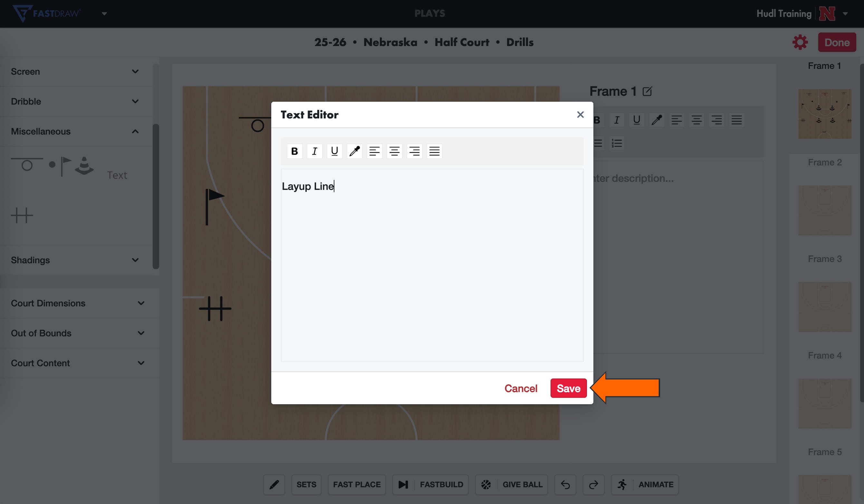Toggle Bold in the Text Editor toolbar

pos(294,151)
